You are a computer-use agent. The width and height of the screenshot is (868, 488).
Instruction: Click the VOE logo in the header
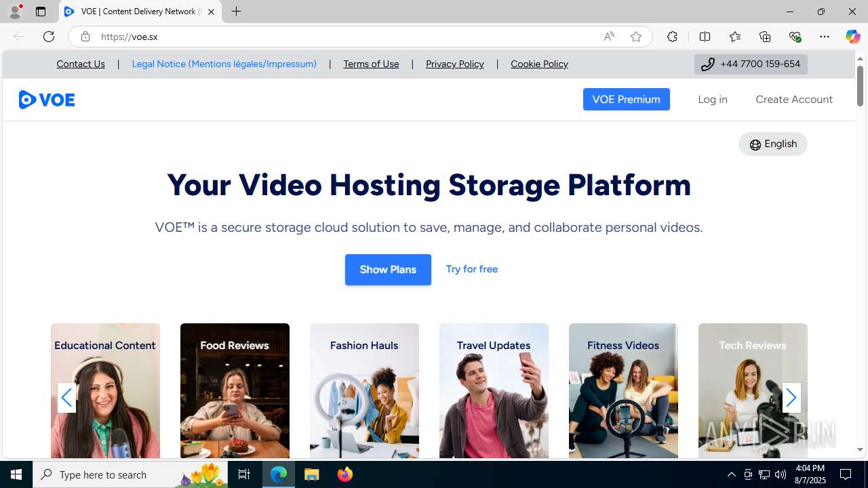pyautogui.click(x=47, y=100)
